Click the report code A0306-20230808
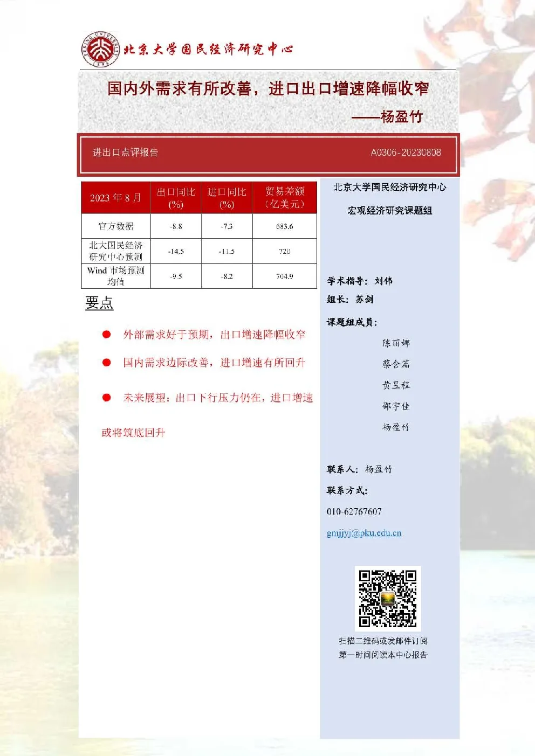The image size is (535, 756). pyautogui.click(x=406, y=152)
